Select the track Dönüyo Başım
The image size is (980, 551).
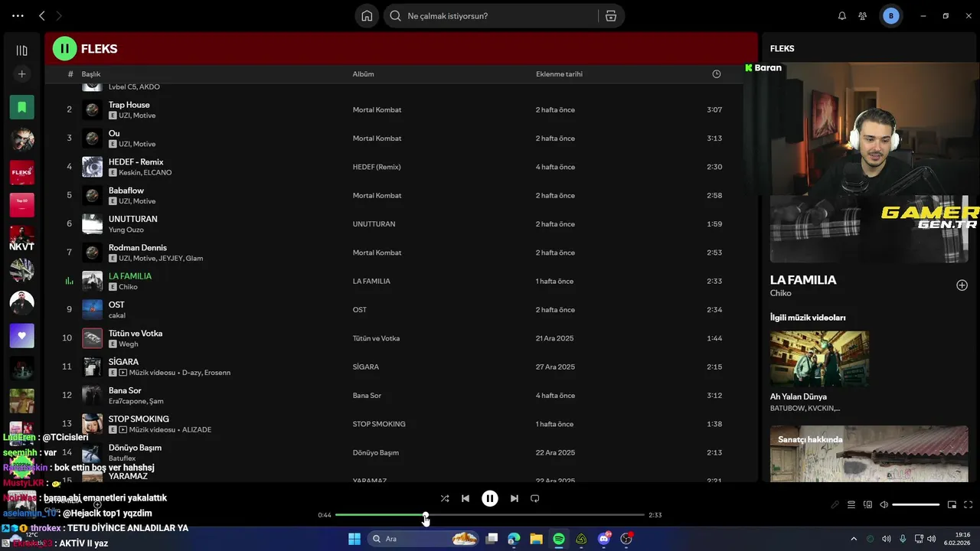(135, 448)
